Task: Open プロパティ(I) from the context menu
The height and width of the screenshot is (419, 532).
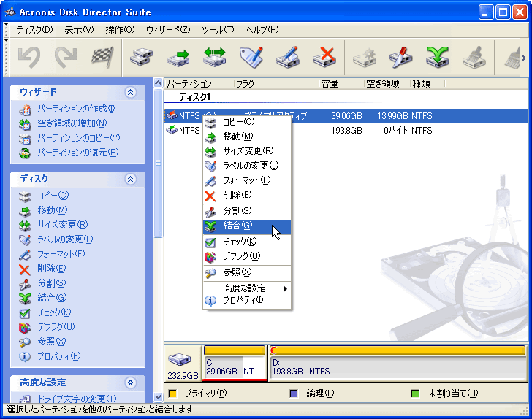Action: 247,300
